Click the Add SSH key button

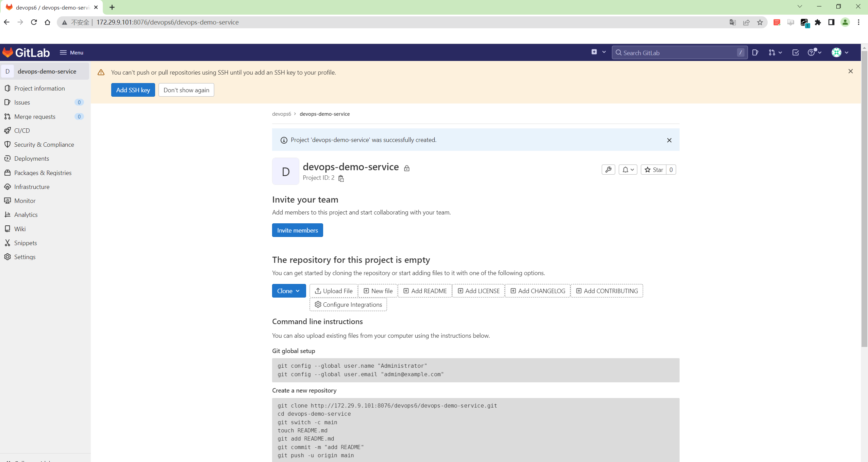click(x=133, y=90)
